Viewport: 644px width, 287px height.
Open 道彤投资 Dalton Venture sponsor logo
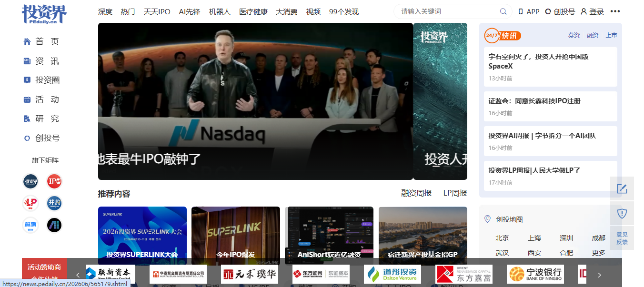click(392, 274)
